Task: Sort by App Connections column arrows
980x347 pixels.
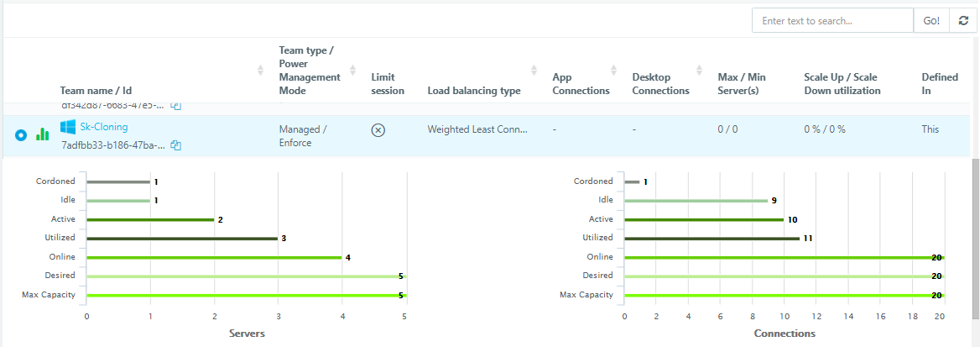Action: (x=613, y=71)
